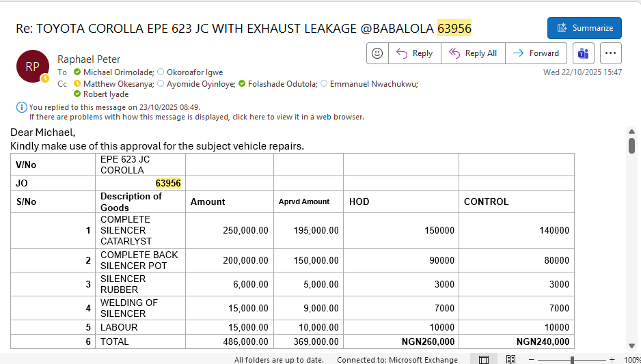
Task: Select Cc recipient Robert Iyade
Action: (x=106, y=94)
